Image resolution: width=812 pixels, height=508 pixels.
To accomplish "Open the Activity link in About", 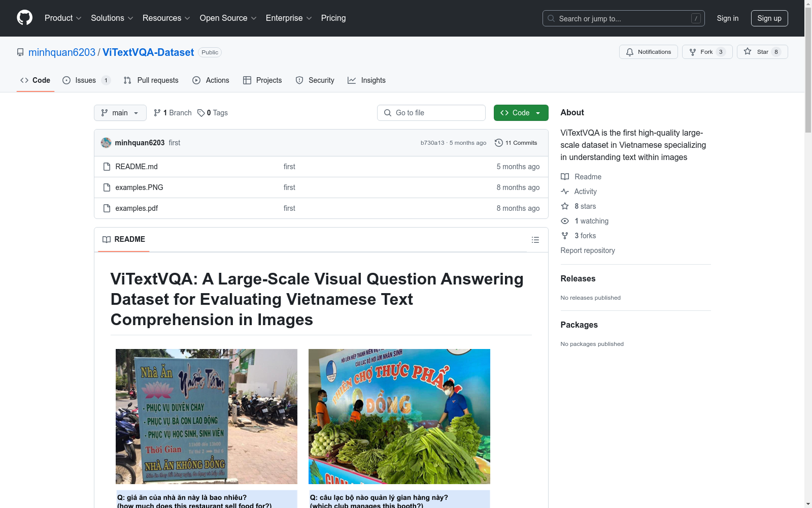I will pos(579,192).
